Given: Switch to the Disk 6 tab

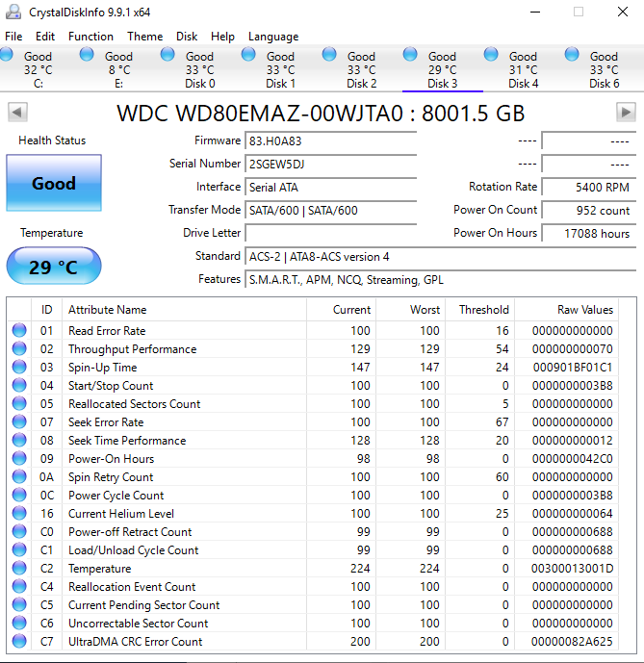Looking at the screenshot, I should tap(605, 69).
